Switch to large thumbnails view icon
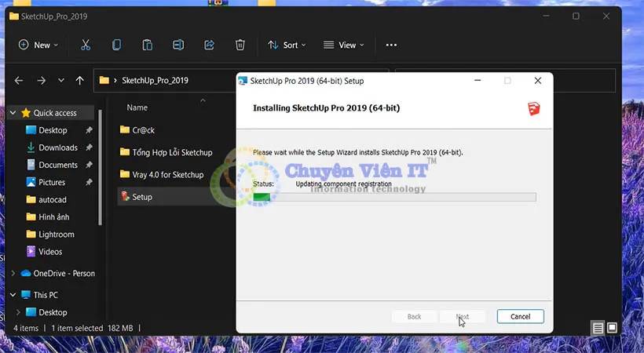Screen dimensions: 644x353 [612, 328]
